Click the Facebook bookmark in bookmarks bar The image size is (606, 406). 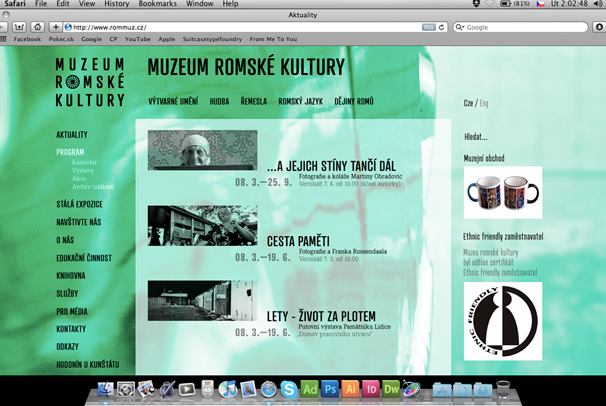pos(27,39)
